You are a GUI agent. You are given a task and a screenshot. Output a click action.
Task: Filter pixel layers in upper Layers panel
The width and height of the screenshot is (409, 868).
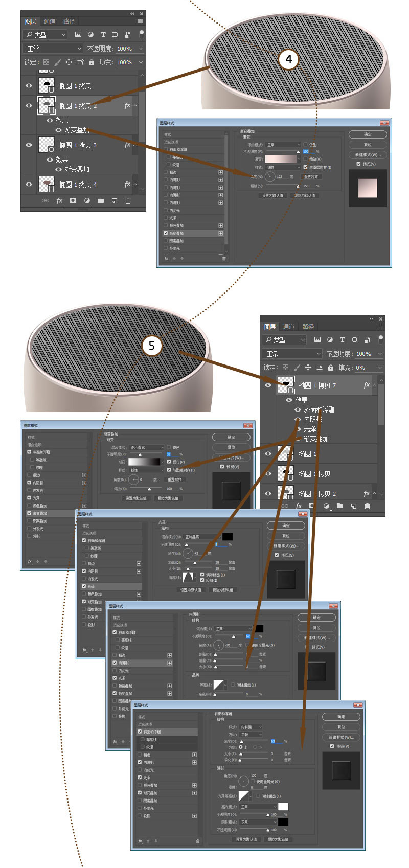[78, 35]
